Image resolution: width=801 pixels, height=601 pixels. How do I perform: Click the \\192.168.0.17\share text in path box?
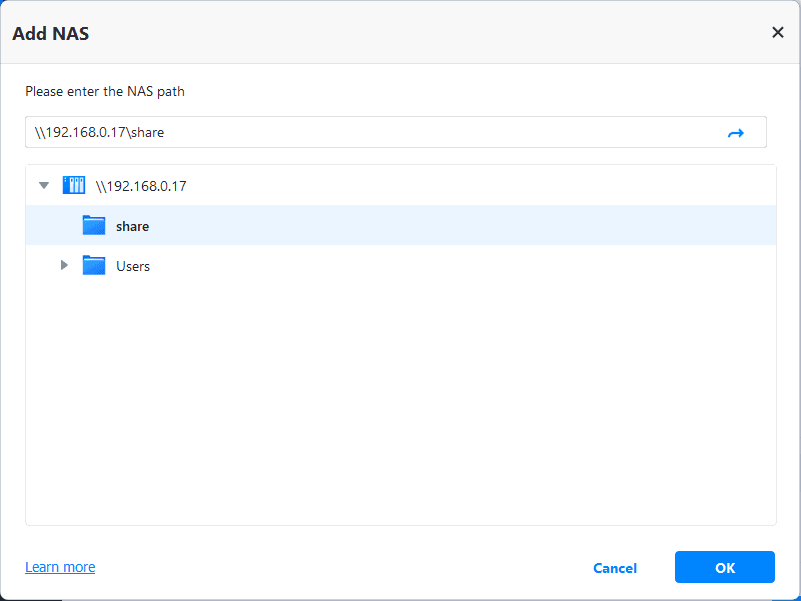[99, 132]
